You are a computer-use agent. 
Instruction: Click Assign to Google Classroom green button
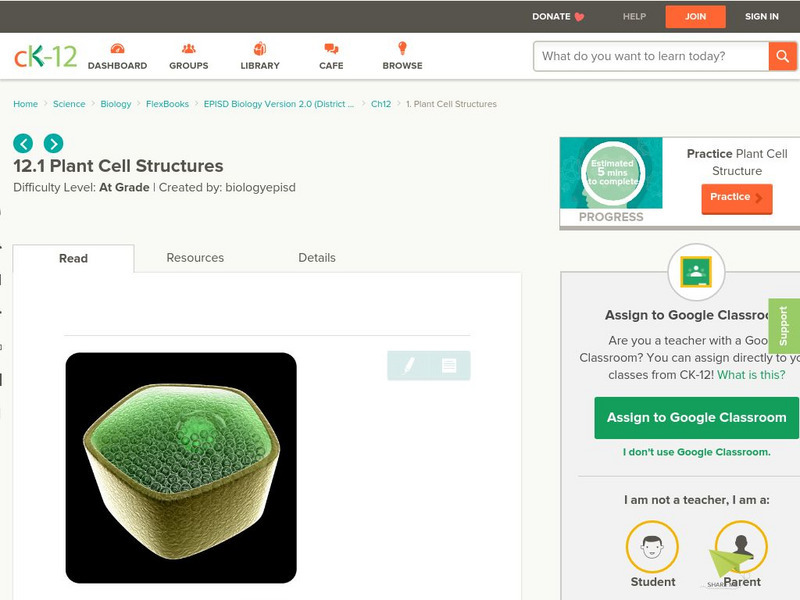tap(696, 417)
